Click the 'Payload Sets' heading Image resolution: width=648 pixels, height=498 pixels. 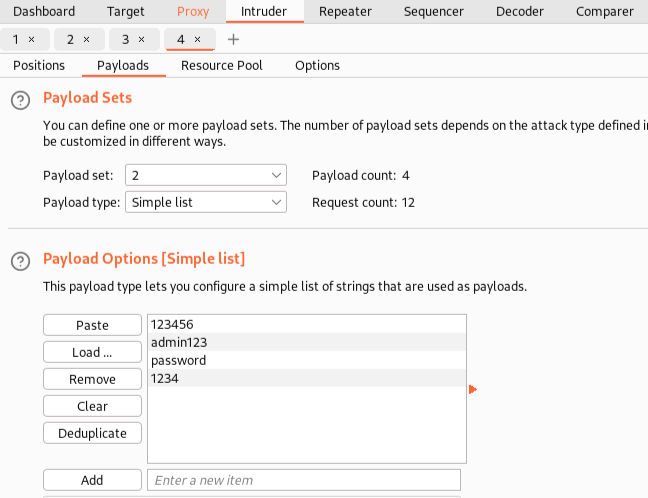coord(88,98)
